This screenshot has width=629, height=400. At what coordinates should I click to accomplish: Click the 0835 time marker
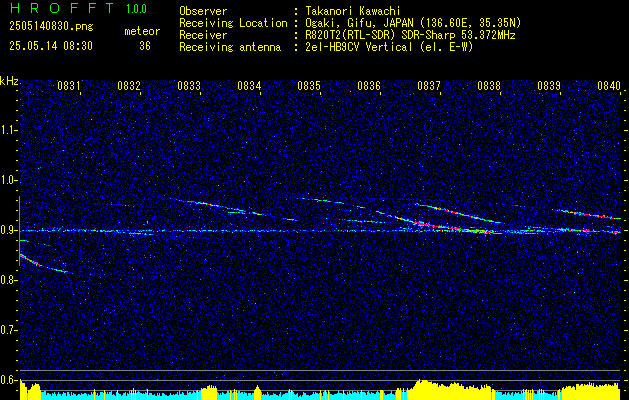[x=309, y=85]
